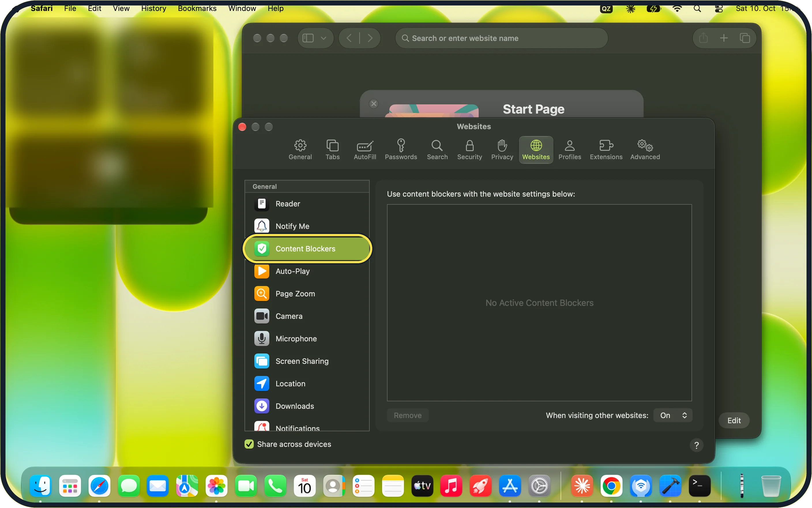This screenshot has height=508, width=812.
Task: Launch Terminal from the Dock
Action: [700, 486]
